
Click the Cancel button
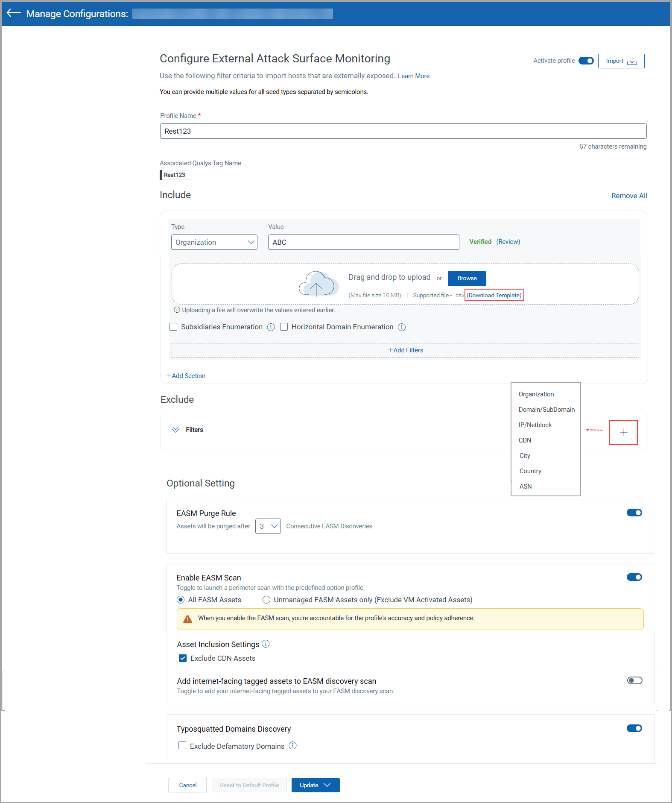[188, 785]
